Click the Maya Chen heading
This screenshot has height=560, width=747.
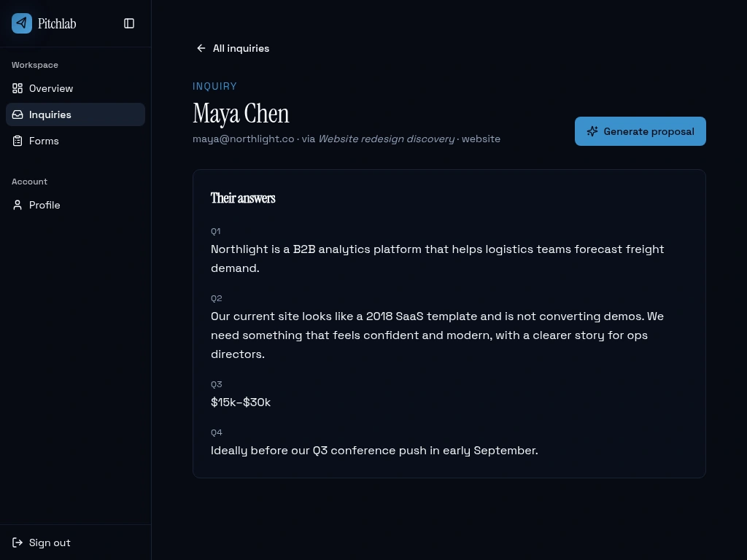(x=241, y=114)
